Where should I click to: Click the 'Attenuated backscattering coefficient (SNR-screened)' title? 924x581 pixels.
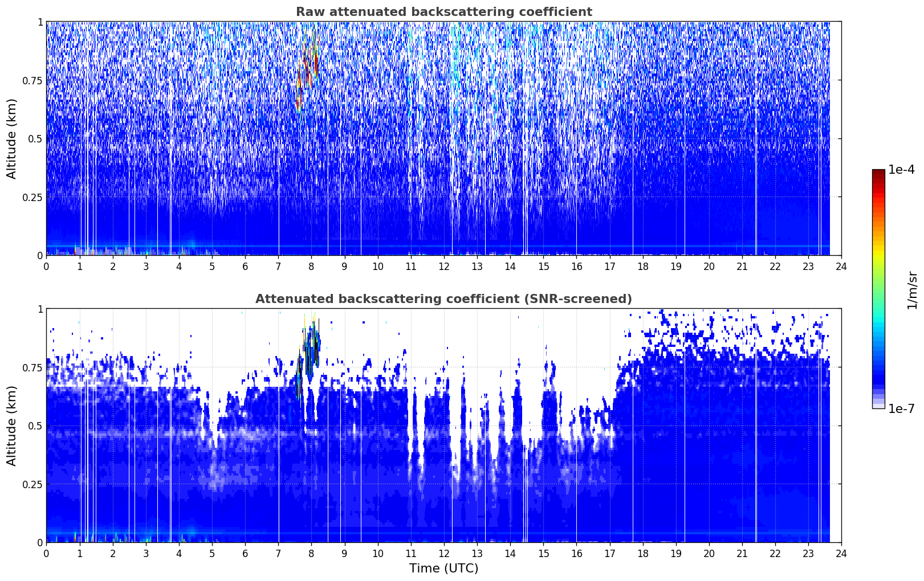coord(443,299)
